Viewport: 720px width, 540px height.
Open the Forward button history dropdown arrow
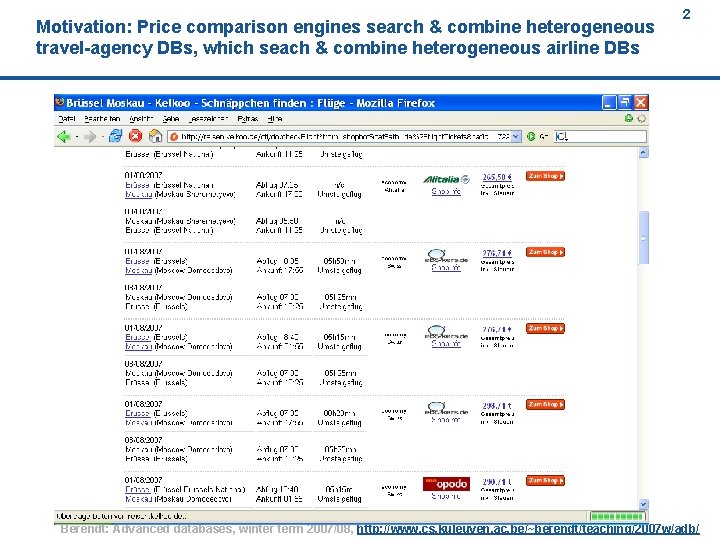[x=101, y=137]
